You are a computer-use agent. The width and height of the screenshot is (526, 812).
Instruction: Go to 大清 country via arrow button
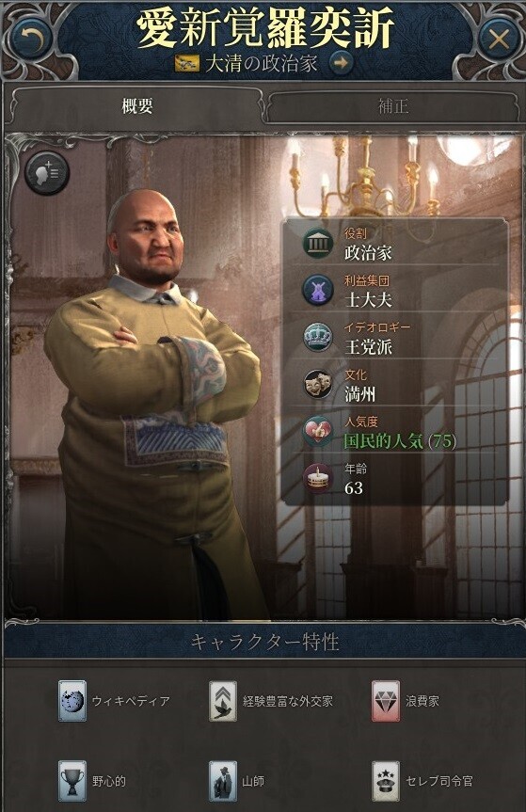[340, 63]
